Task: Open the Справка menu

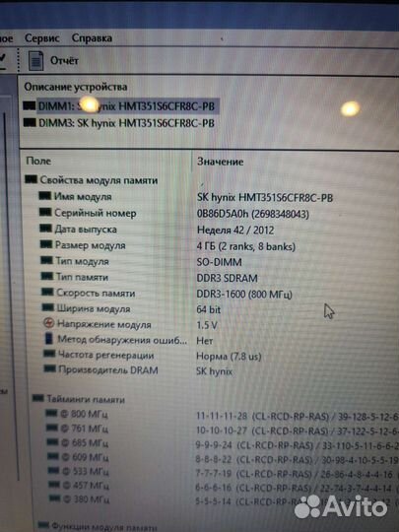Action: (92, 38)
